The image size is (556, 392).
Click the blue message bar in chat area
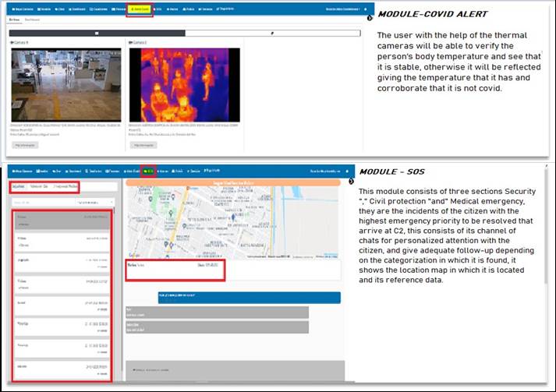(249, 297)
